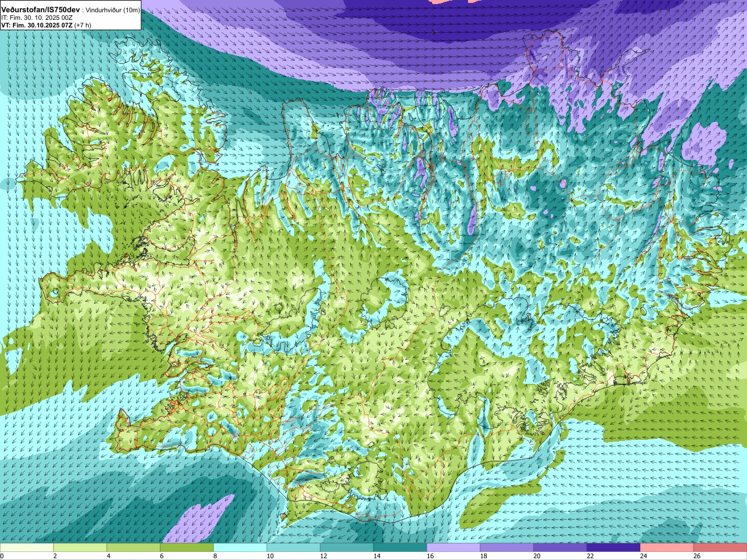
Task: Click the legend scale label '24'
Action: [644, 556]
